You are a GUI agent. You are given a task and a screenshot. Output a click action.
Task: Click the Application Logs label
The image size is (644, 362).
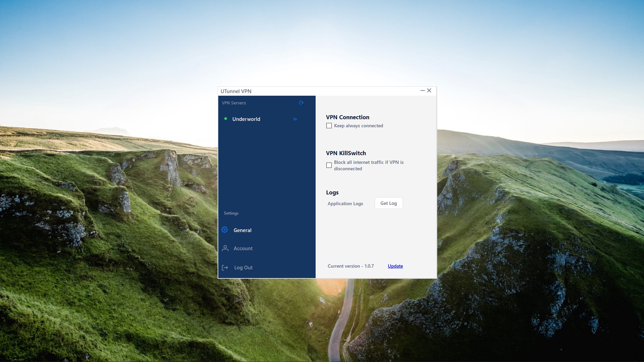(345, 203)
